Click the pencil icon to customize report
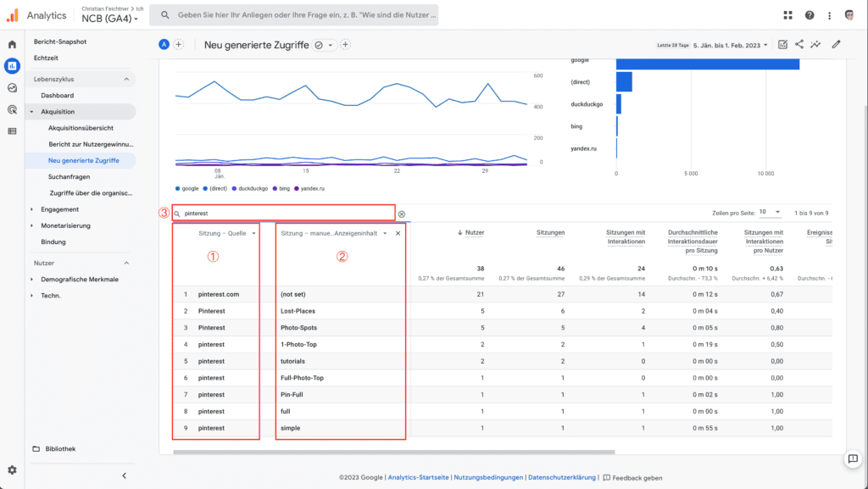 pyautogui.click(x=836, y=45)
